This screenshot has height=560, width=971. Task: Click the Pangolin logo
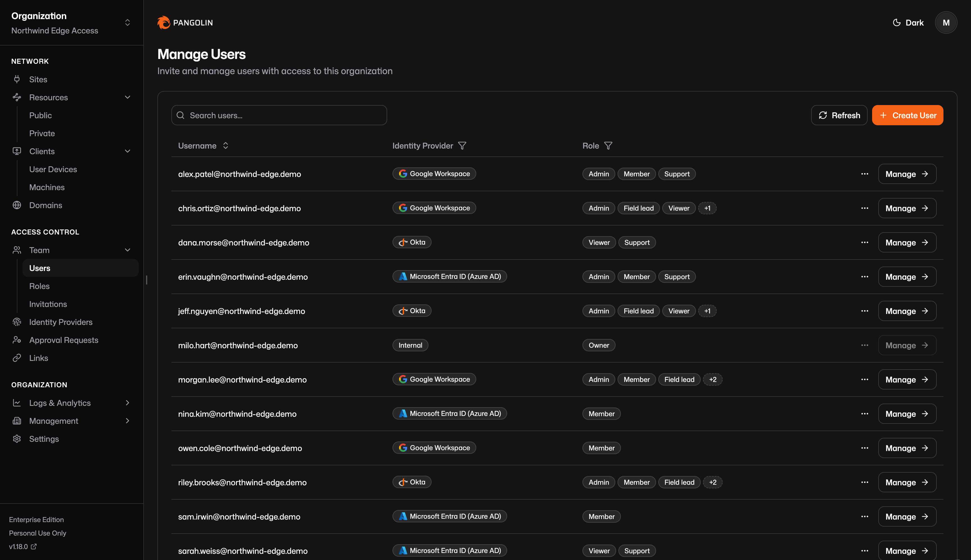point(185,23)
